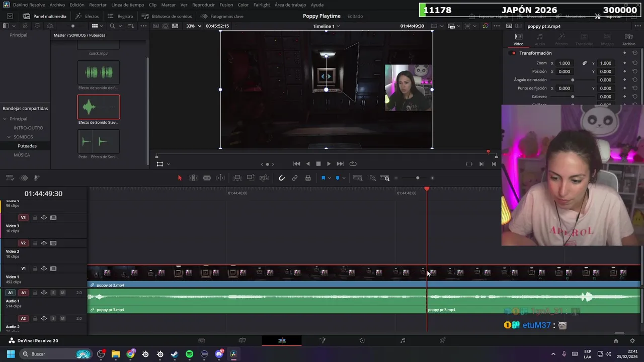Open the viewer transform mode dropdown arrow

tap(168, 164)
